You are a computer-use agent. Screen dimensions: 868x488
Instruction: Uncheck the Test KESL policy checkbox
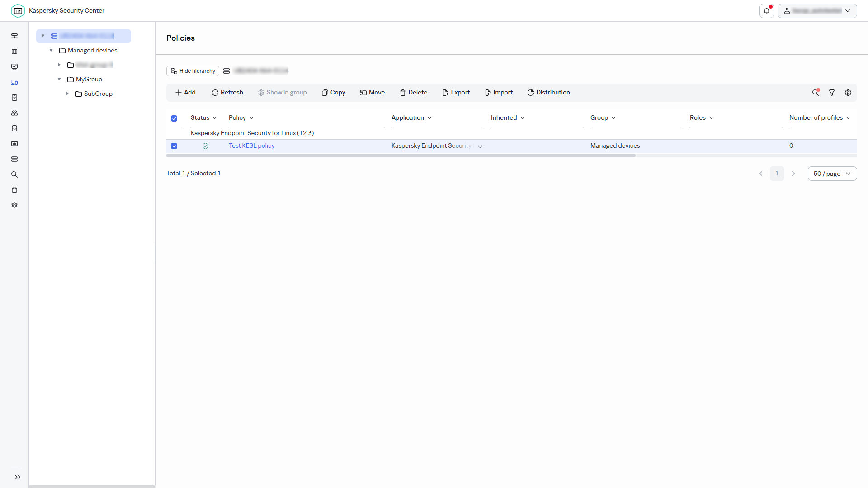coord(174,146)
